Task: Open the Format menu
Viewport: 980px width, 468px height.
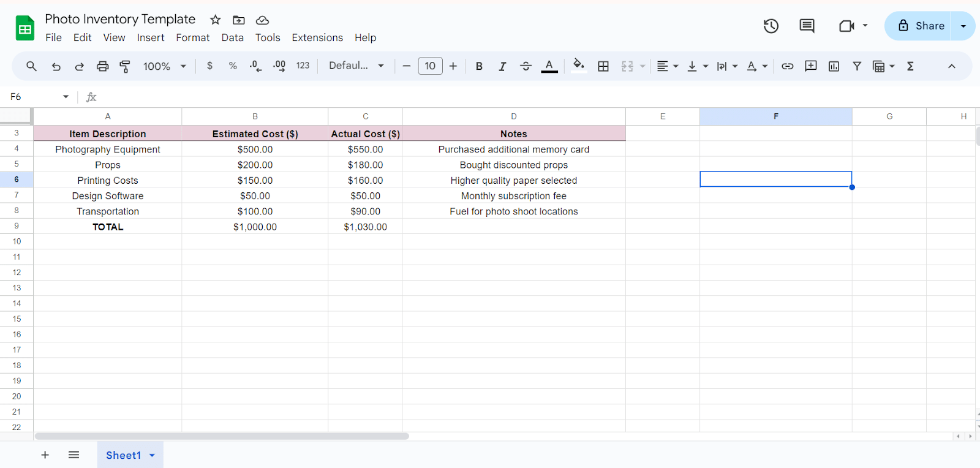Action: (192, 37)
